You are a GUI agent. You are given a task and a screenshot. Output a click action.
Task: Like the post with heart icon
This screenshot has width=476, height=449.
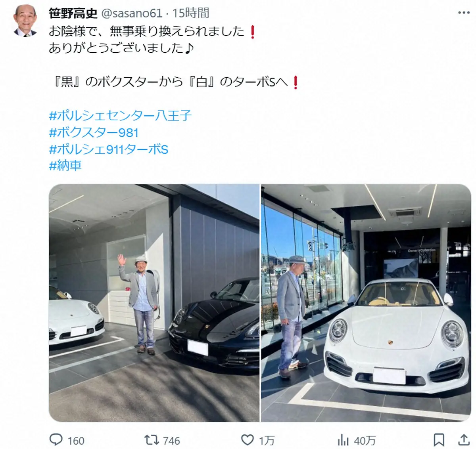(248, 440)
